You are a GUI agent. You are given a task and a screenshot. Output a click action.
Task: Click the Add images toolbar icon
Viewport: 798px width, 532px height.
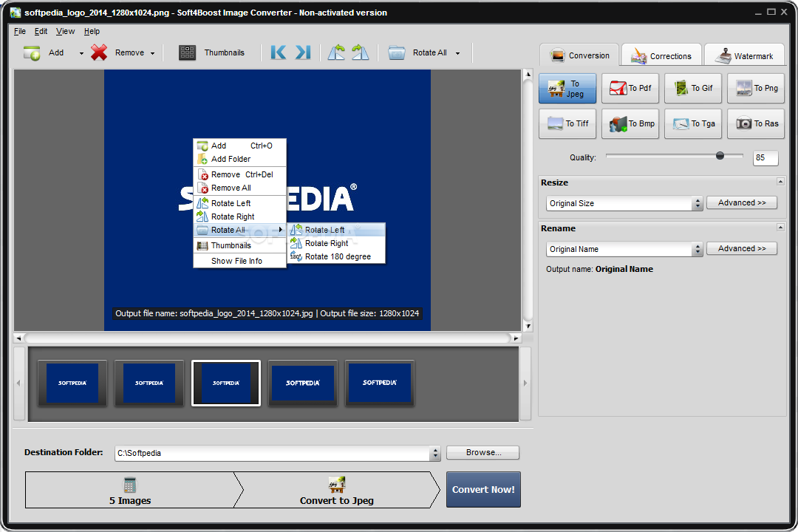tap(32, 52)
